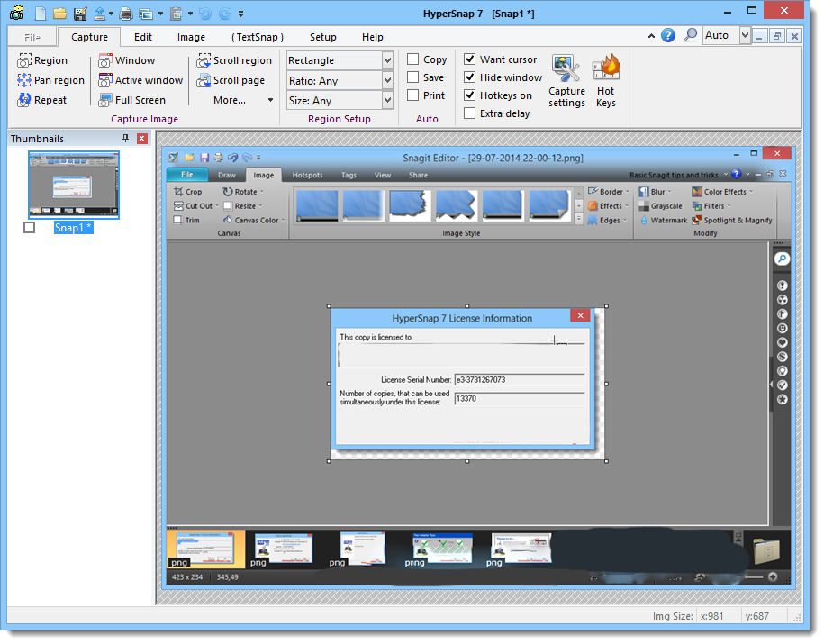Enable the auto Save checkbox
This screenshot has height=644, width=824.
coord(413,77)
